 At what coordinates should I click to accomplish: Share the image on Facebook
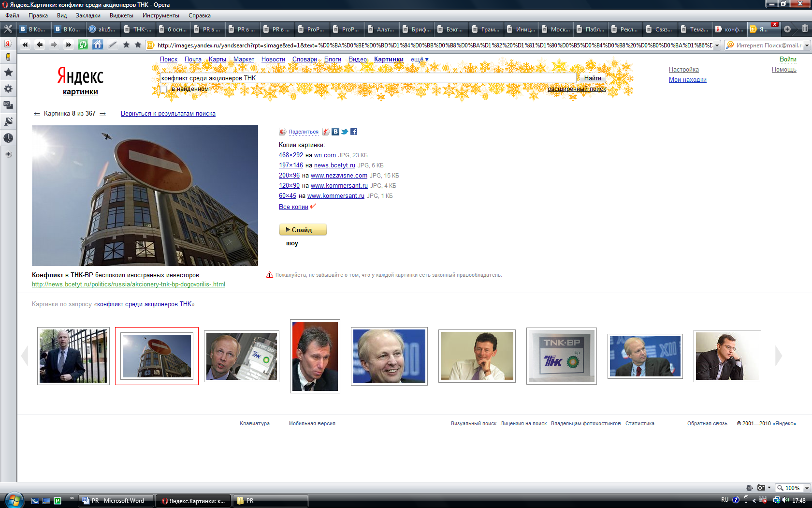[354, 132]
